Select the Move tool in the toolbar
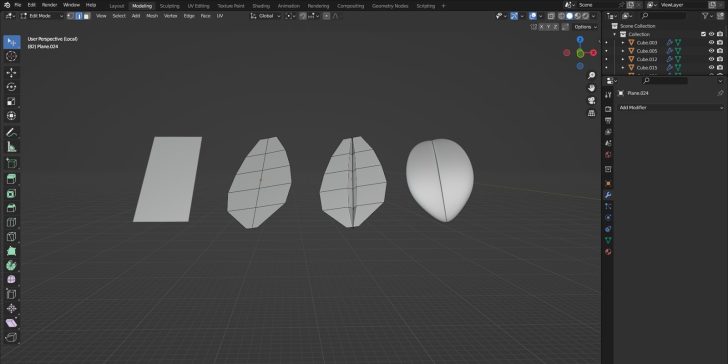Image resolution: width=728 pixels, height=364 pixels. (x=12, y=72)
